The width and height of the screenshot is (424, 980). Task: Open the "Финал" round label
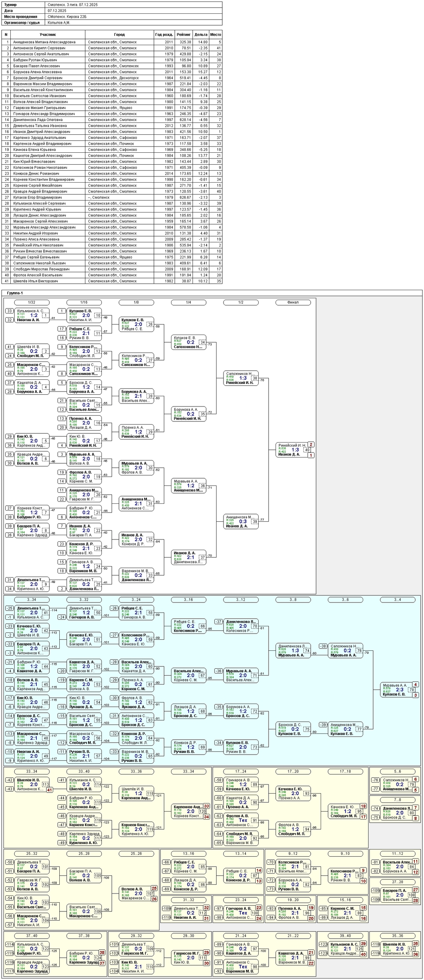point(293,302)
